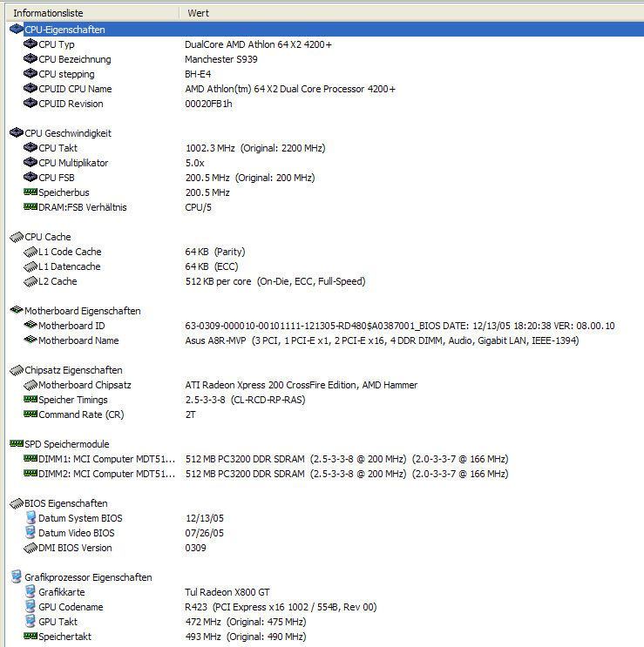Click the icon beside CPU Takt
The image size is (644, 647).
point(31,148)
